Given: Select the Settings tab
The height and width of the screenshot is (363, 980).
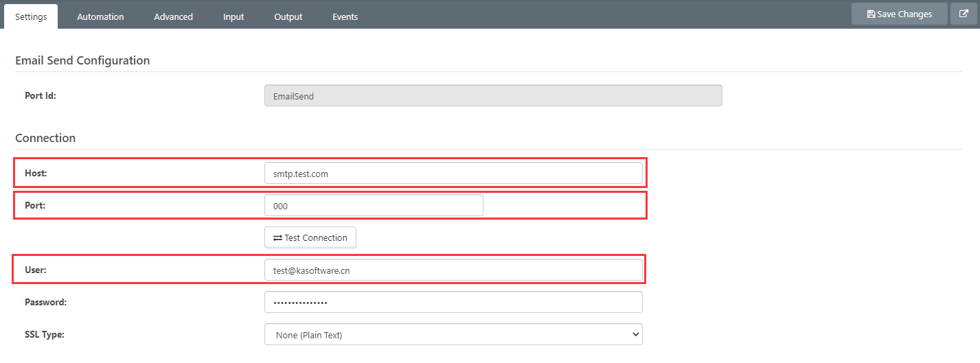Looking at the screenshot, I should coord(31,16).
